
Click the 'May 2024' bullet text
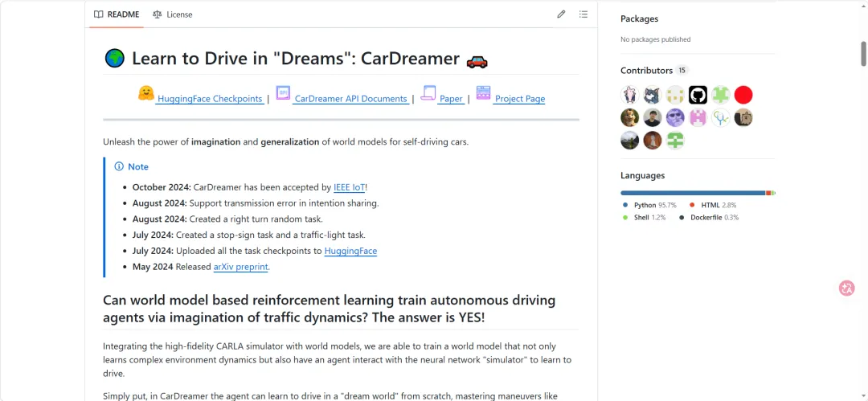coord(153,267)
